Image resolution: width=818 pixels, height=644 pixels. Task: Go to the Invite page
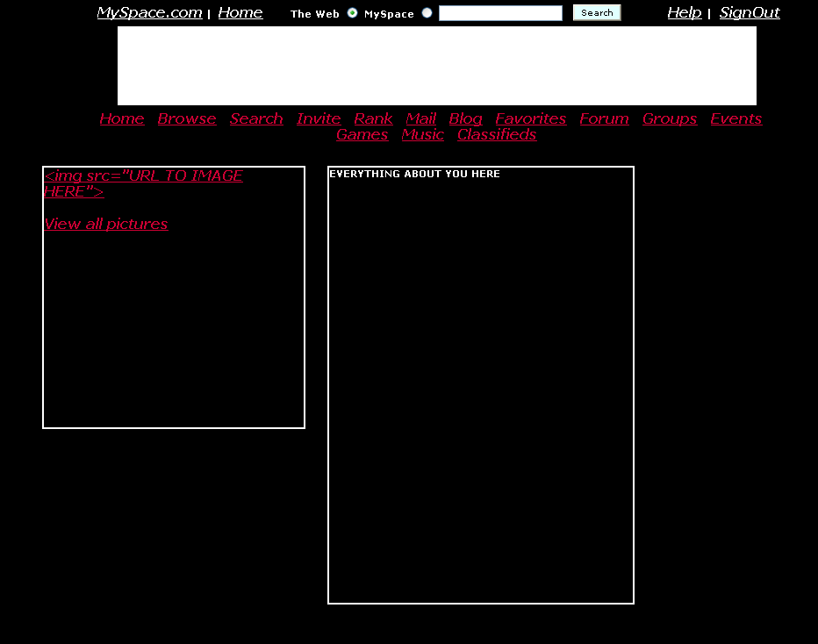319,118
